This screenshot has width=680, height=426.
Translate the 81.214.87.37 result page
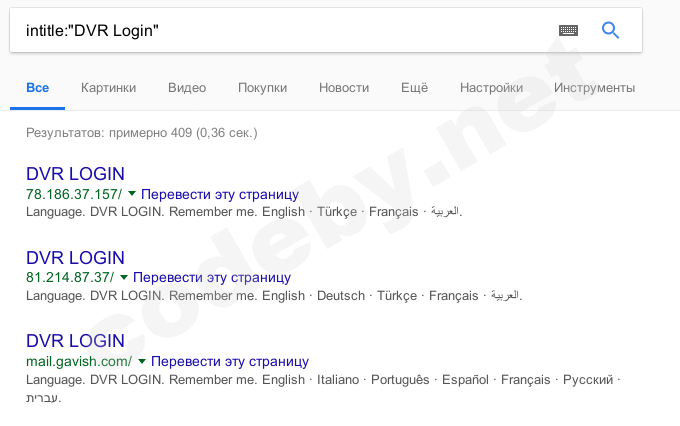click(212, 277)
